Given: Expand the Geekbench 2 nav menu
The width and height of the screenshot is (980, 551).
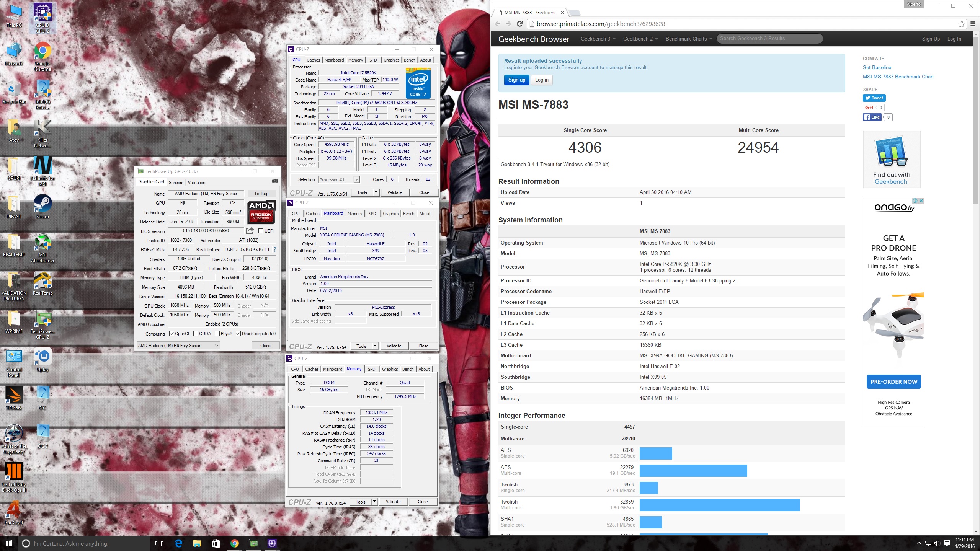Looking at the screenshot, I should [640, 39].
